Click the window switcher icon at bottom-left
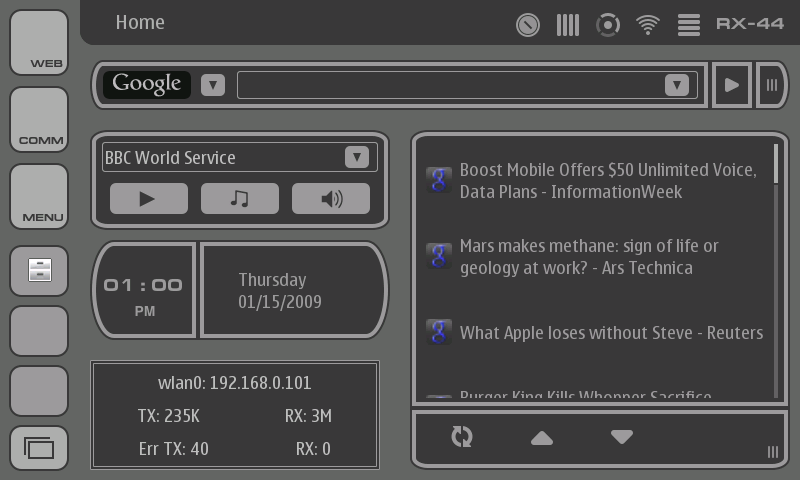Image resolution: width=800 pixels, height=480 pixels. pyautogui.click(x=39, y=448)
